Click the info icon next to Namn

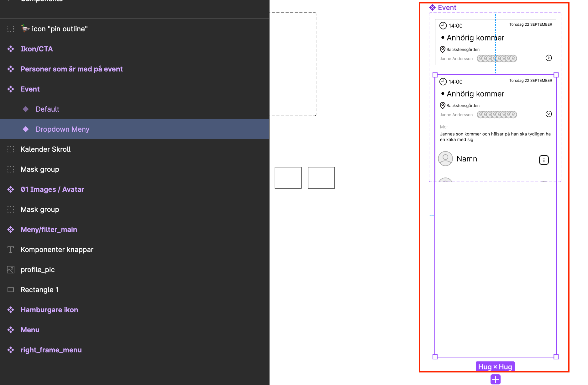[544, 160]
